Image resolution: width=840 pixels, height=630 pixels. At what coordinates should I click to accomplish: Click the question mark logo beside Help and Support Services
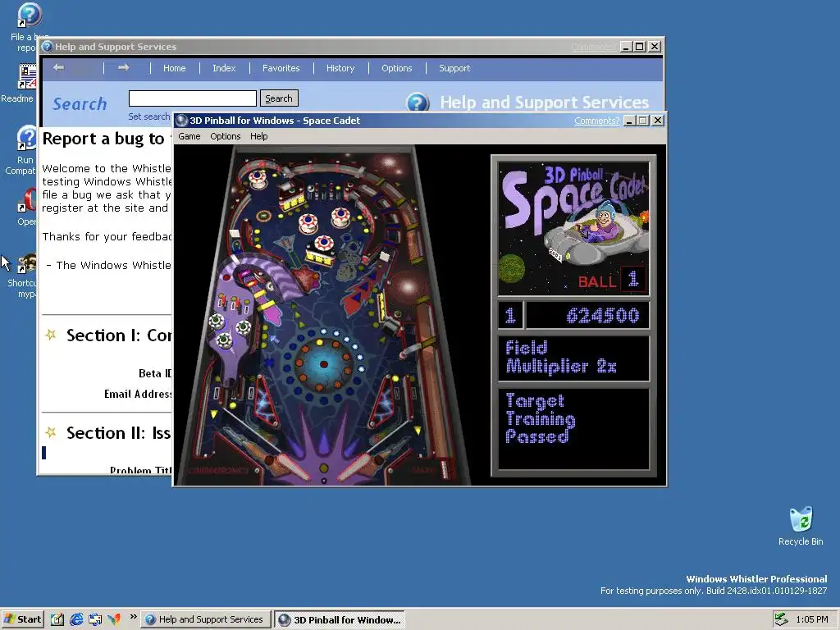(x=418, y=103)
